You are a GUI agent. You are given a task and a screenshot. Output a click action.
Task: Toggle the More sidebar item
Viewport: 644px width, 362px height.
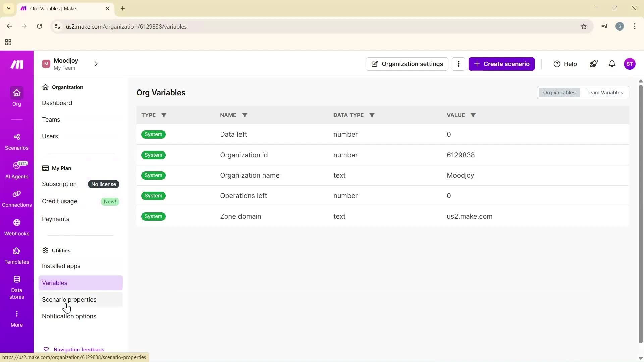[x=16, y=318]
